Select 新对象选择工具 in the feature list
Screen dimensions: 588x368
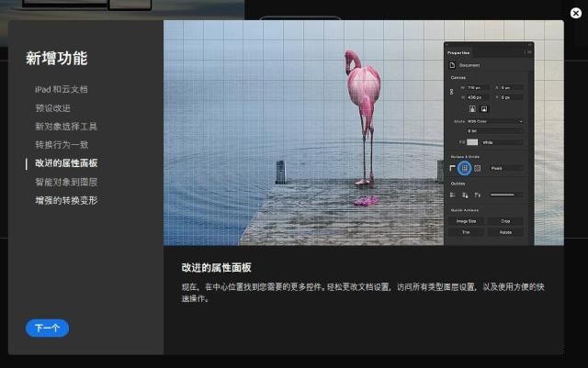coord(66,127)
